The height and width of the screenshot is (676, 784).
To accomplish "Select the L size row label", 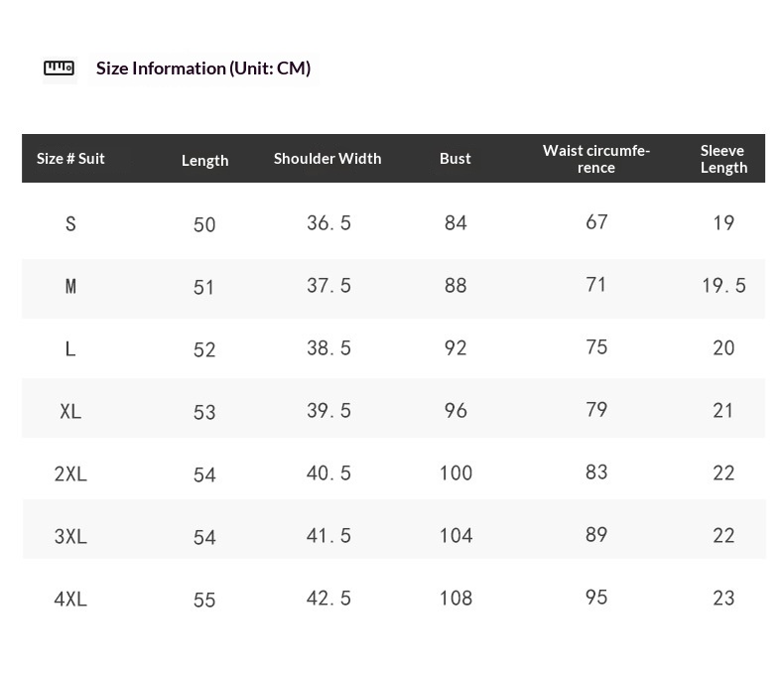I will pyautogui.click(x=70, y=349).
